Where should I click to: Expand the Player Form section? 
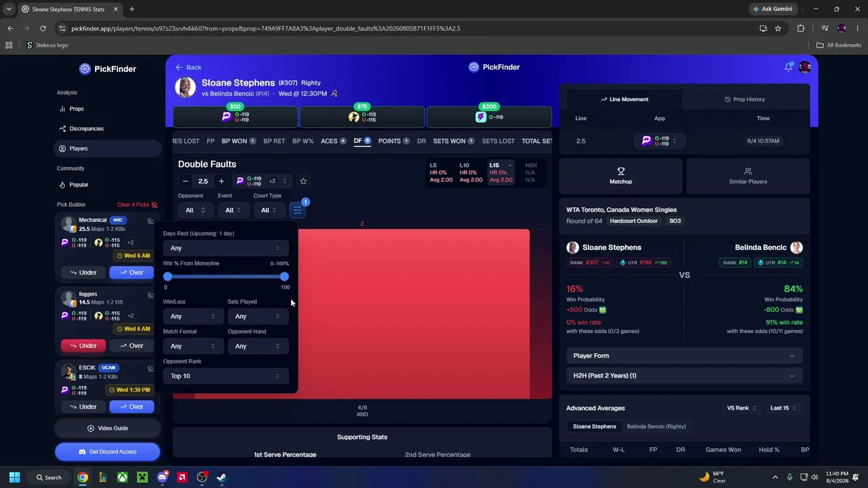coord(684,356)
